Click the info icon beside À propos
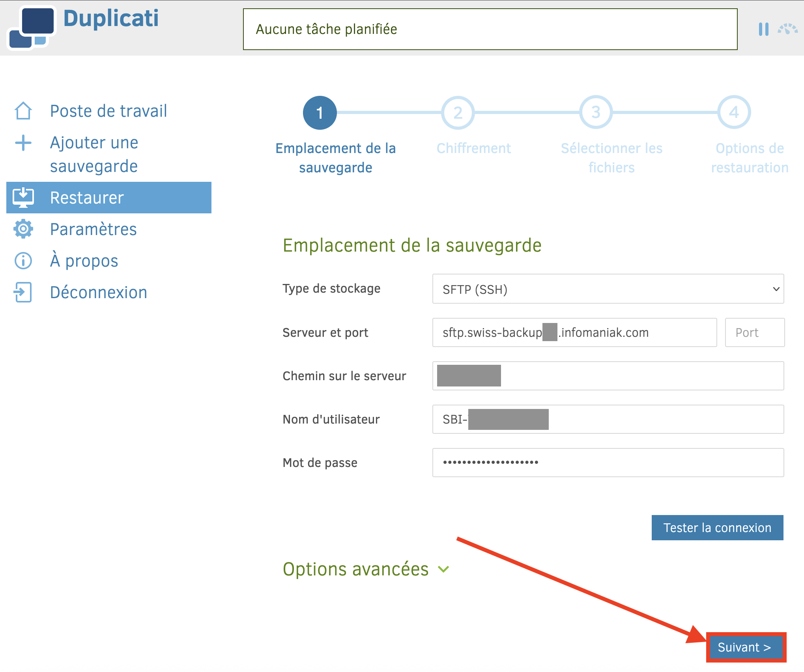 click(x=23, y=261)
